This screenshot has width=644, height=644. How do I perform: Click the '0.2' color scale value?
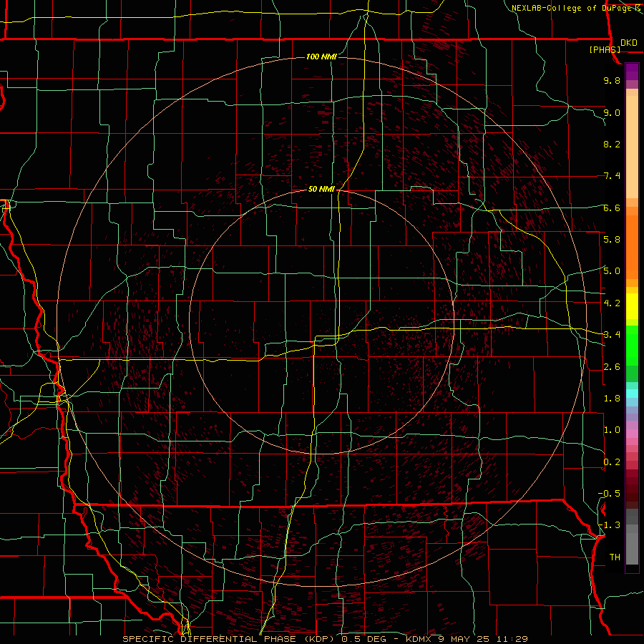(x=612, y=462)
